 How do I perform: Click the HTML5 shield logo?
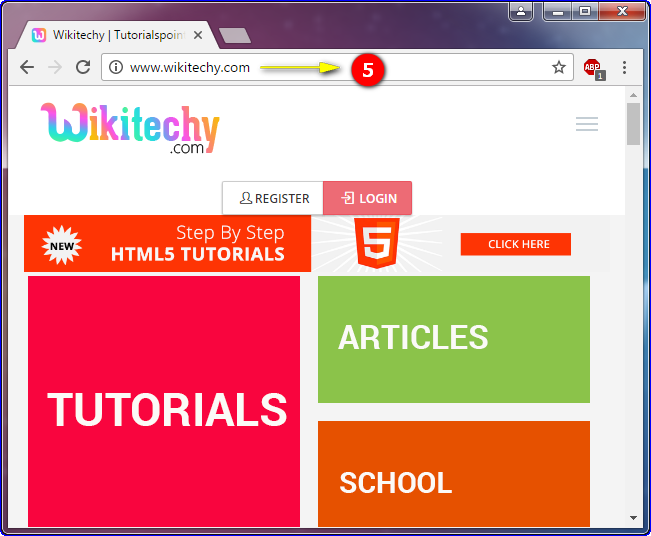pyautogui.click(x=377, y=243)
